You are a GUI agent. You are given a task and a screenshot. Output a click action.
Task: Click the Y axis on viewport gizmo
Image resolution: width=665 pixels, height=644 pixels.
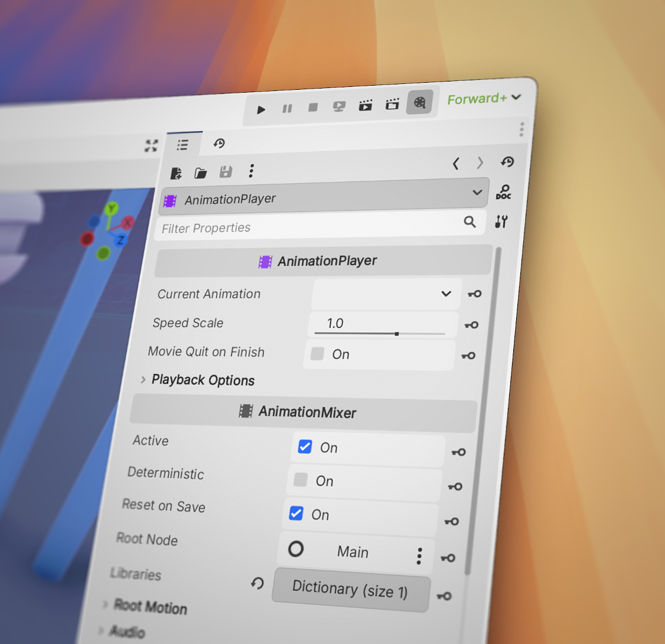coord(112,209)
